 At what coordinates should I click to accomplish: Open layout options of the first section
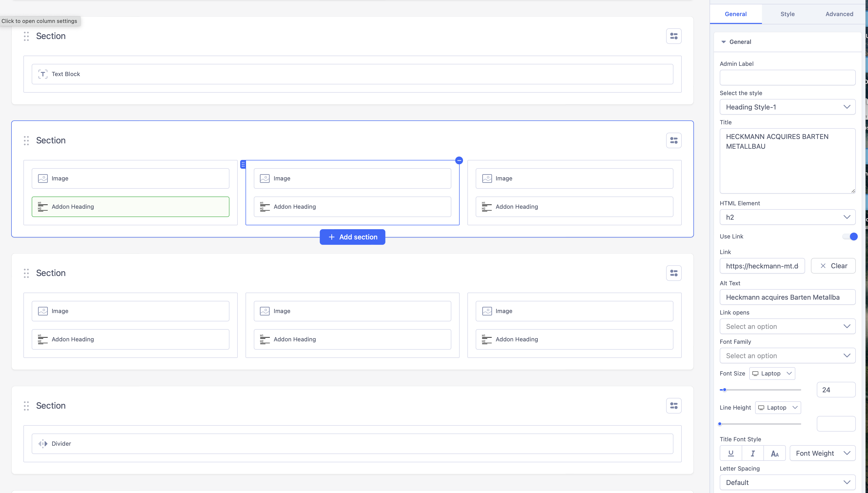coord(673,36)
